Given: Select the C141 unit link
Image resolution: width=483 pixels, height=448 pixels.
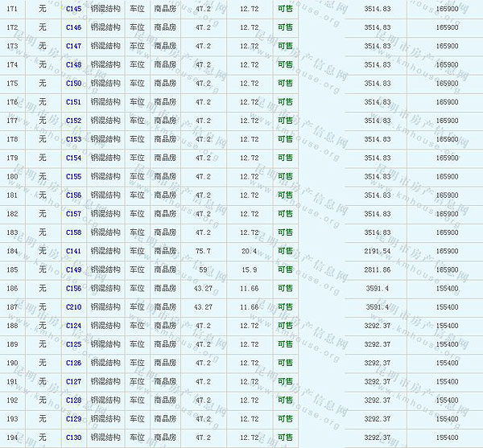Looking at the screenshot, I should 73,251.
